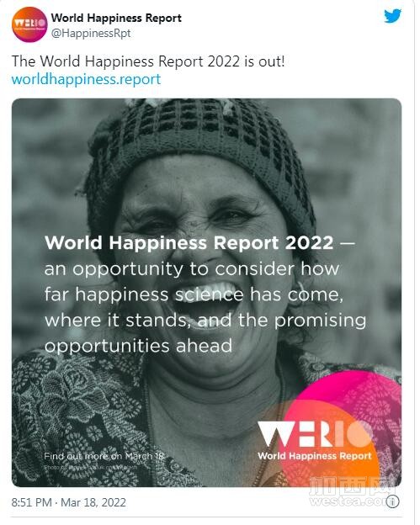This screenshot has height=525, width=420.
Task: Open the World Happiness Report profile avatar
Action: point(29,24)
